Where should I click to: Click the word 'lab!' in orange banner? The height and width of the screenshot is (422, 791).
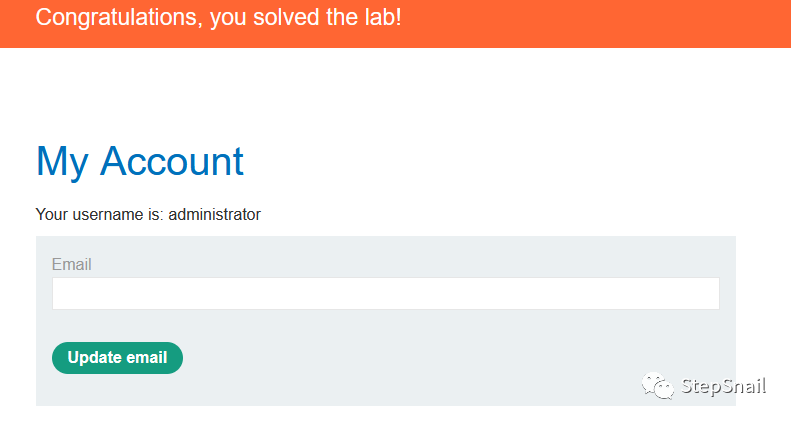381,17
